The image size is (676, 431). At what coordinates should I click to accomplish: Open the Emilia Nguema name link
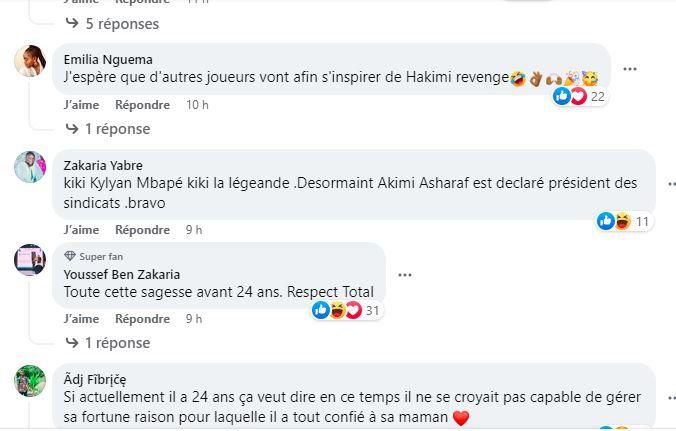point(108,59)
